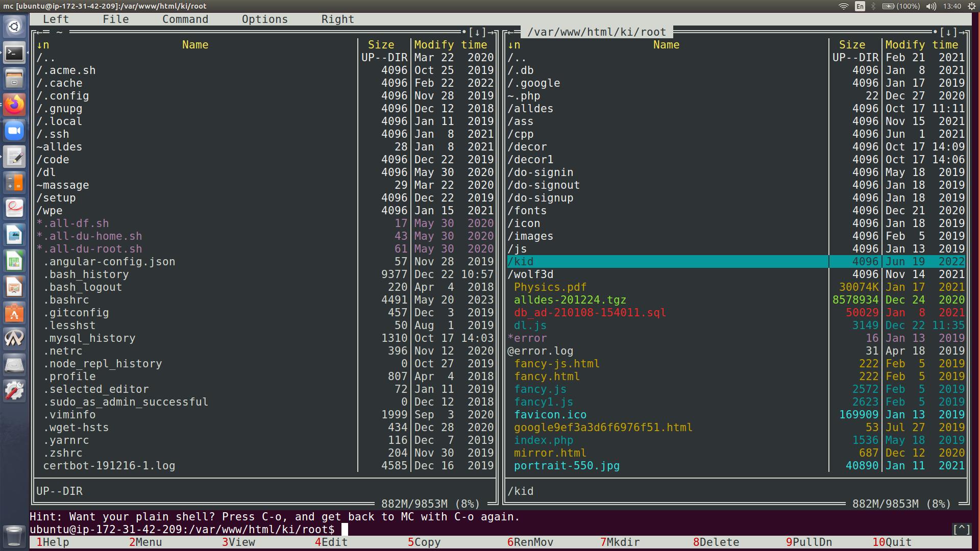Open the Terminal dock icon
980x551 pixels.
pyautogui.click(x=14, y=53)
